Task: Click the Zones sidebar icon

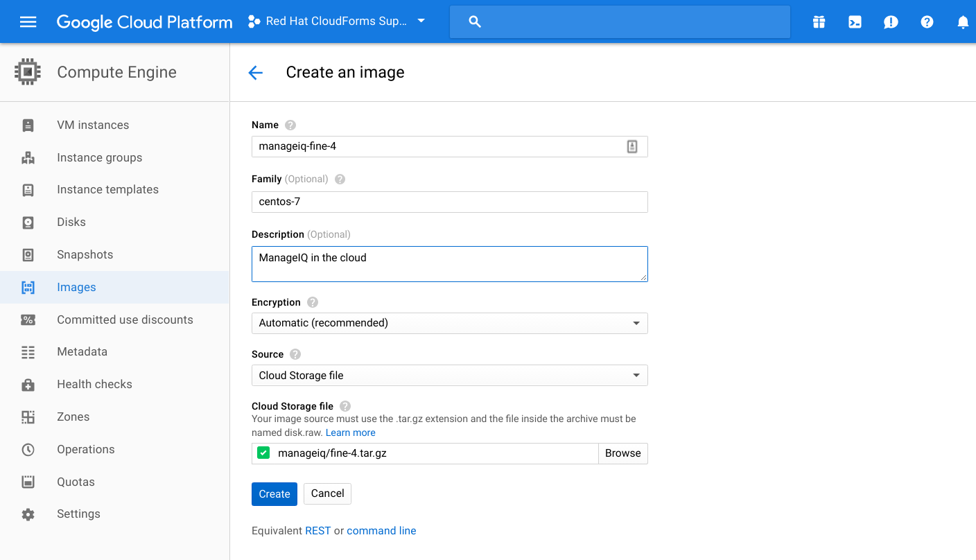Action: pyautogui.click(x=28, y=417)
